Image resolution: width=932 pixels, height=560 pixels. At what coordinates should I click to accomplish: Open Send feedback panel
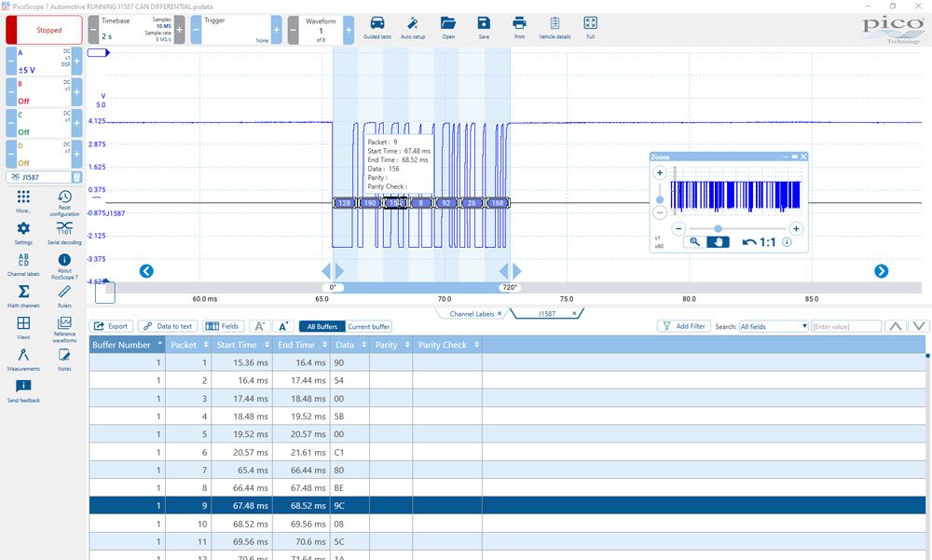pos(23,390)
